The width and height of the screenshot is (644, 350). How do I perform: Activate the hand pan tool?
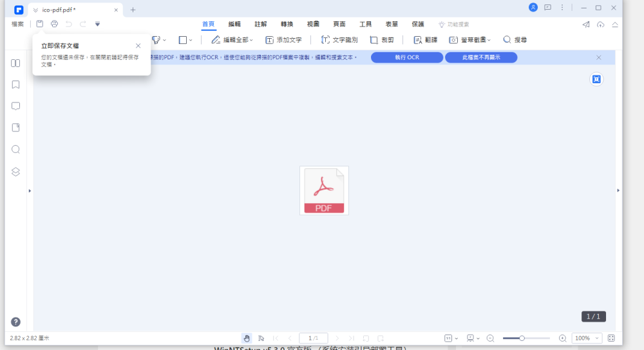[x=247, y=338]
